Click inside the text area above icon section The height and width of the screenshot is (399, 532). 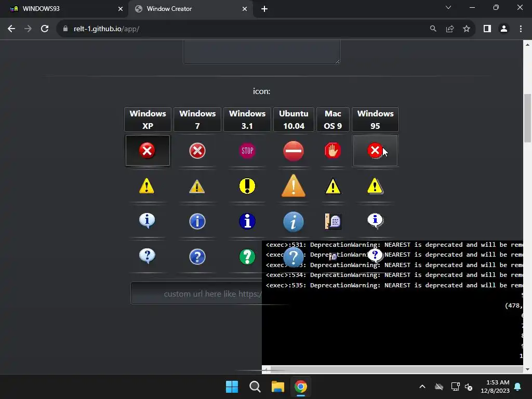261,51
